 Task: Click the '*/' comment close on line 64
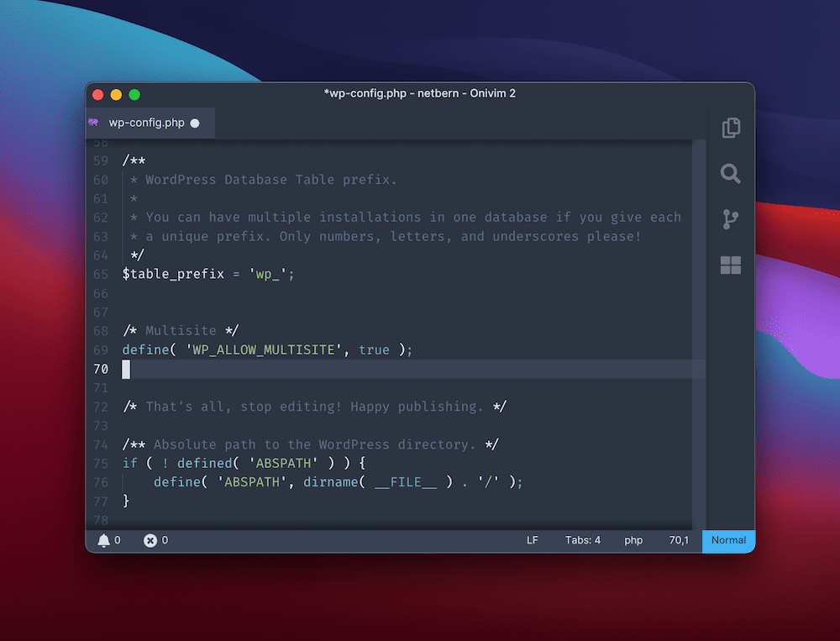(138, 255)
